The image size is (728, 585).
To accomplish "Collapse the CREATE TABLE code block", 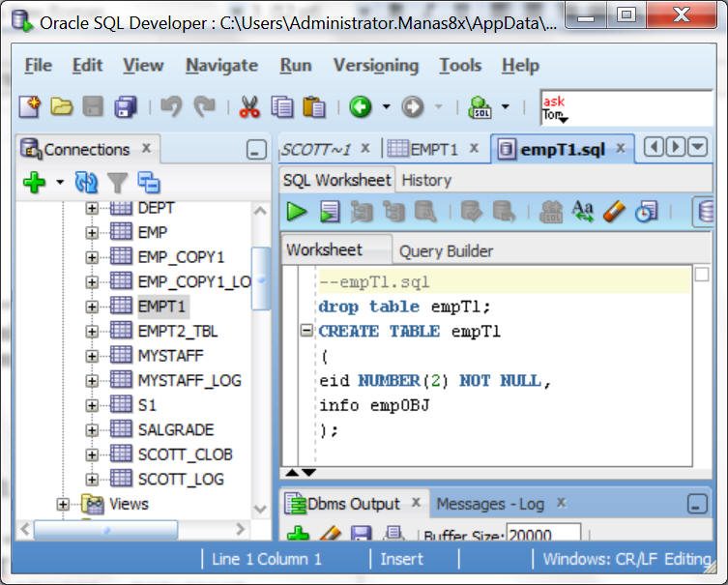I will 306,331.
